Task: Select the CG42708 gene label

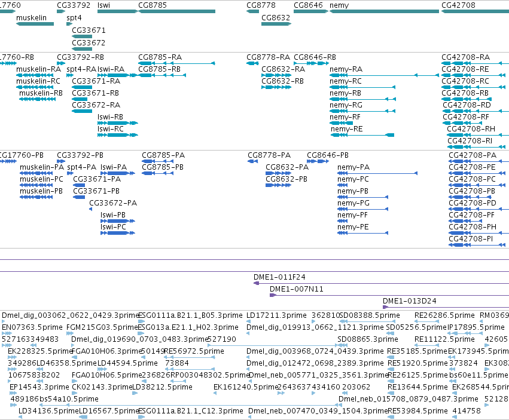Action: tap(458, 5)
